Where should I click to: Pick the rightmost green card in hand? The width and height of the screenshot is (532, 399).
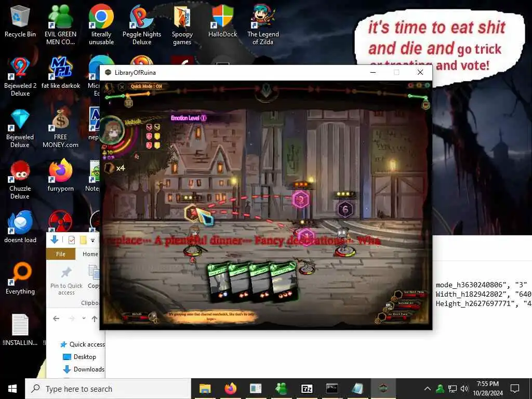tap(284, 282)
